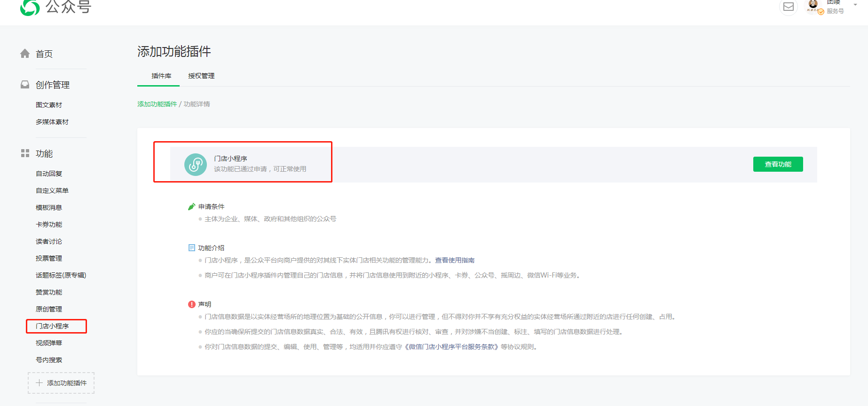Viewport: 868px width, 406px height.
Task: Click the 功能 grid icon
Action: pos(25,153)
